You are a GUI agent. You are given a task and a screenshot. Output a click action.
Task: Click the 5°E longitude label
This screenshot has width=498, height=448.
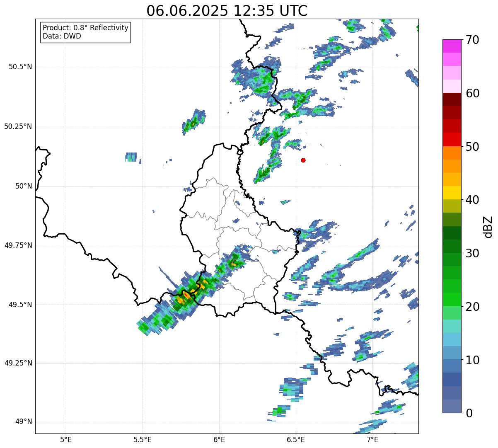66,439
